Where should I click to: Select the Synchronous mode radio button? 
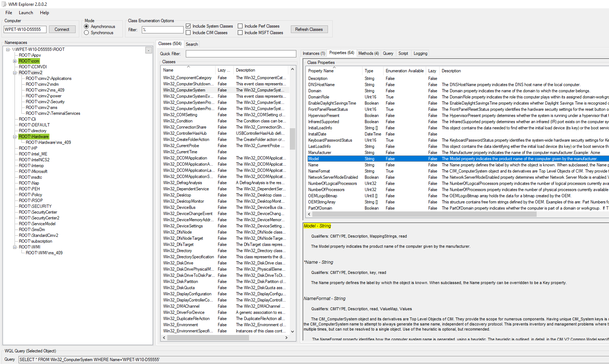coord(87,33)
